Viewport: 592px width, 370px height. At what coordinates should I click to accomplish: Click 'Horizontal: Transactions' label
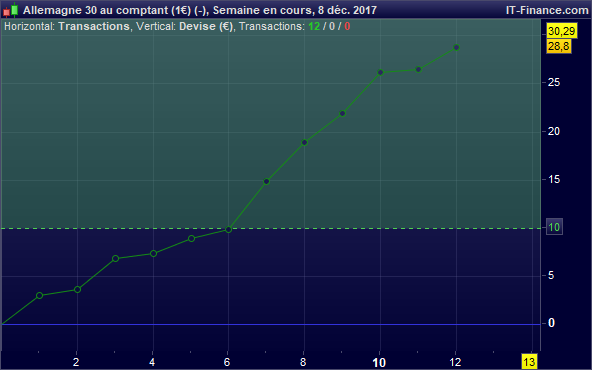(x=67, y=26)
